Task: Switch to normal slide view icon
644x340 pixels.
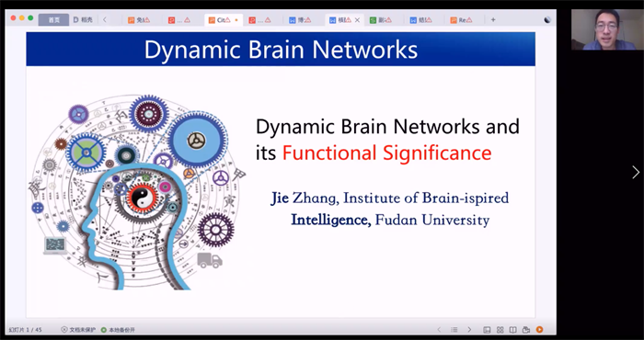Action: (x=487, y=330)
